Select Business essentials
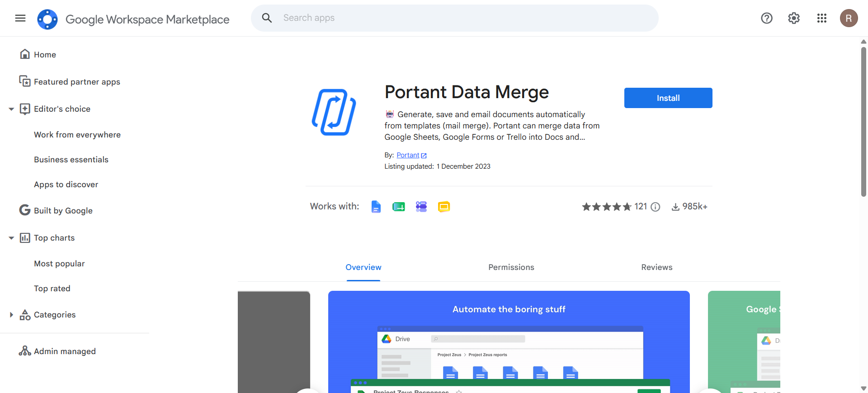This screenshot has height=393, width=868. (71, 160)
